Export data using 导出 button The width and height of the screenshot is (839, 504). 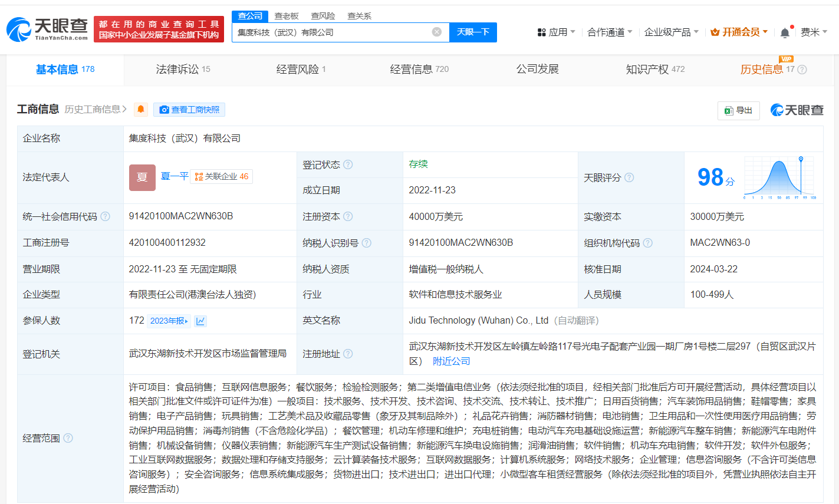(x=738, y=110)
